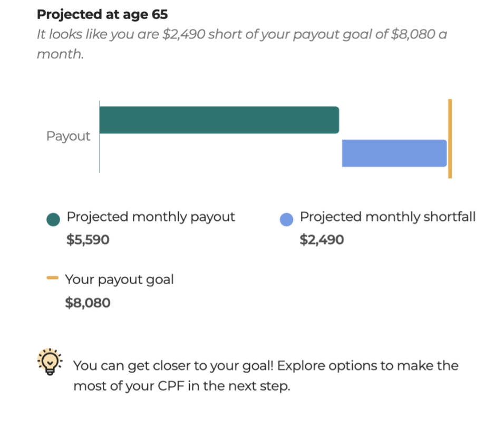Click the Projected monthly payout legend label
The height and width of the screenshot is (428, 504).
(x=151, y=217)
